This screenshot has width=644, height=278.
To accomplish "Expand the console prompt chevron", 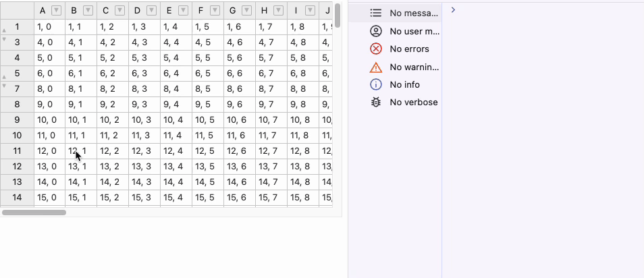I will [x=453, y=9].
